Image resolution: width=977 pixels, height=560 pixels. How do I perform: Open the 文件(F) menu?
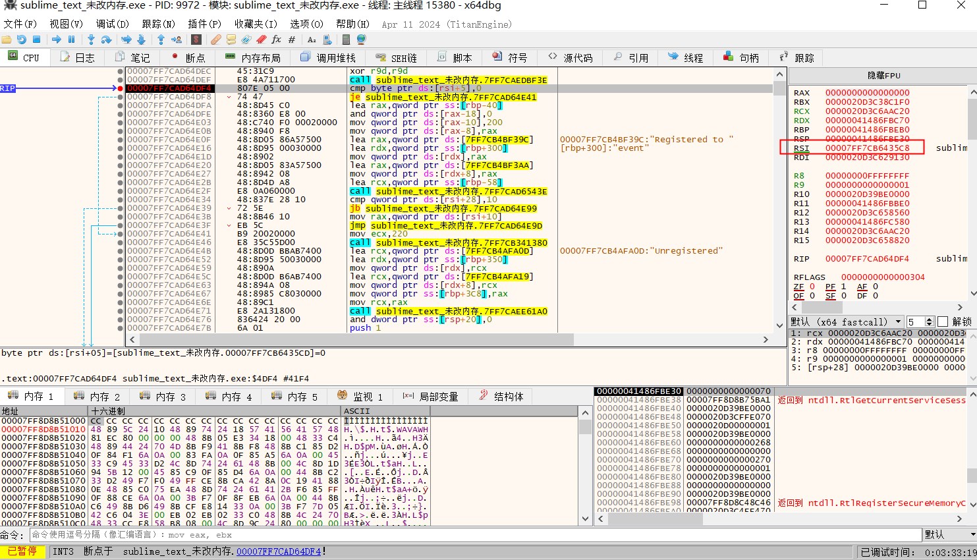pyautogui.click(x=20, y=24)
